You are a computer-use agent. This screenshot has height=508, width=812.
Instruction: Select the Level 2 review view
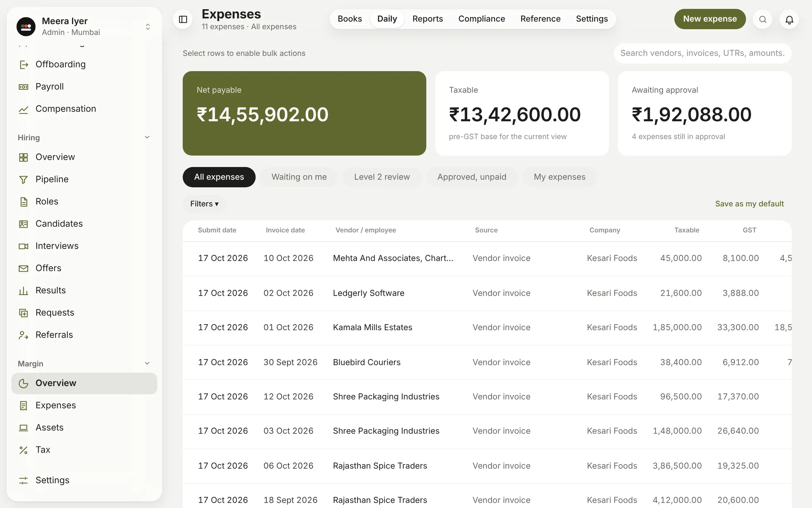tap(382, 177)
